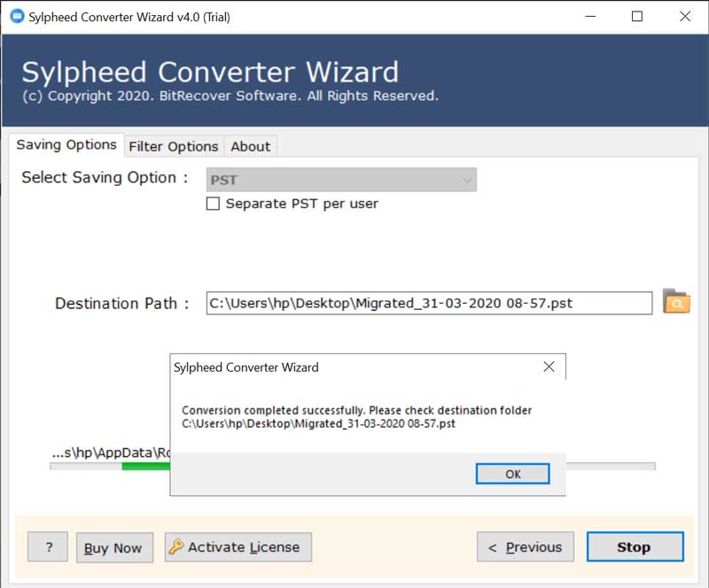Click the destination path shown in the dialog
Image resolution: width=709 pixels, height=588 pixels.
pyautogui.click(x=318, y=424)
